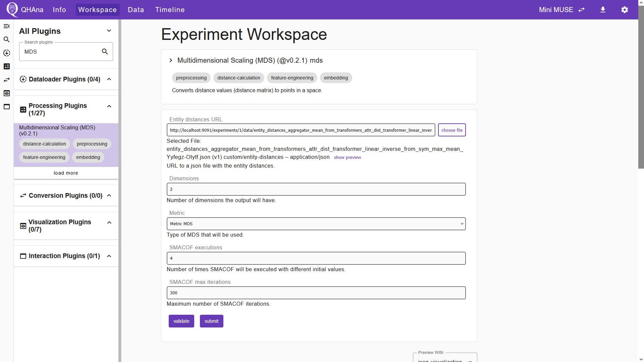The image size is (644, 362).
Task: Collapse the sidebar with the menu-close icon
Action: (x=7, y=26)
